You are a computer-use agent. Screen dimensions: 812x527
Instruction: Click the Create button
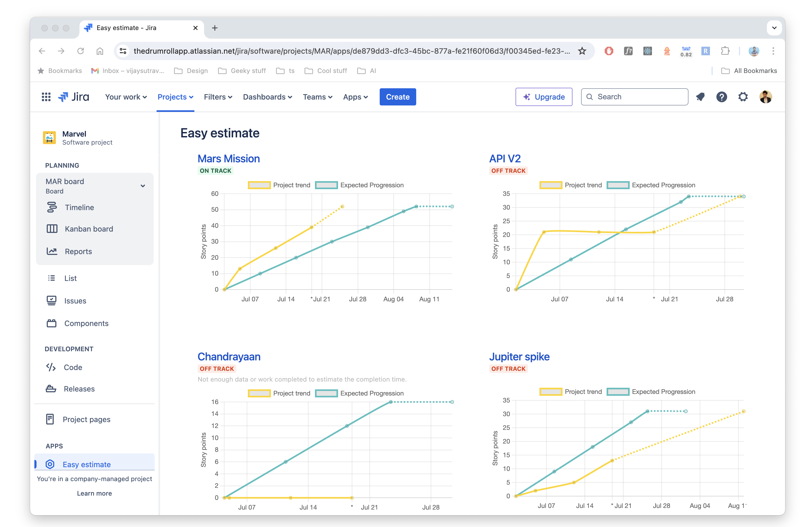click(x=398, y=97)
